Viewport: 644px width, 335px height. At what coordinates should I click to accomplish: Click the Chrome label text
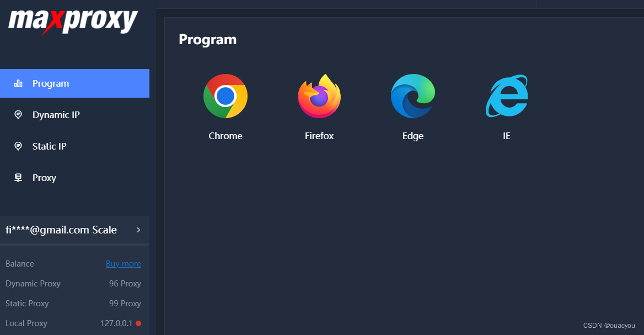tap(226, 136)
